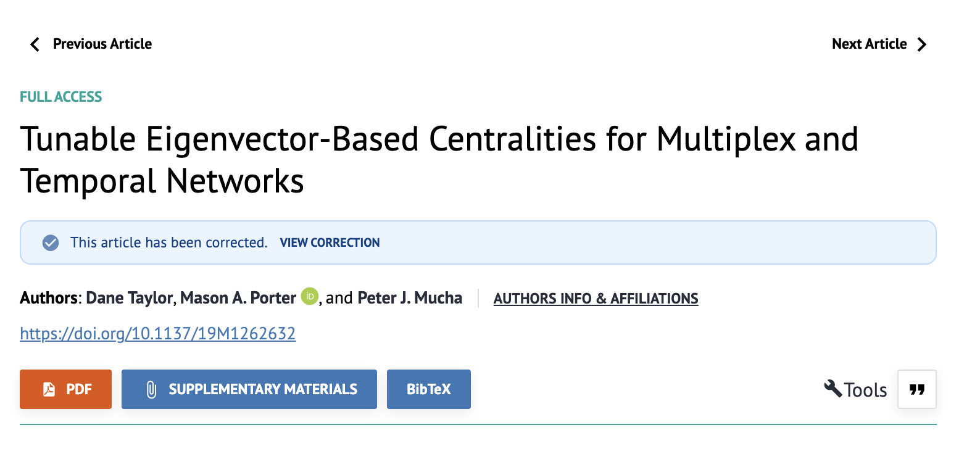Open the Tools menu label

[x=865, y=390]
